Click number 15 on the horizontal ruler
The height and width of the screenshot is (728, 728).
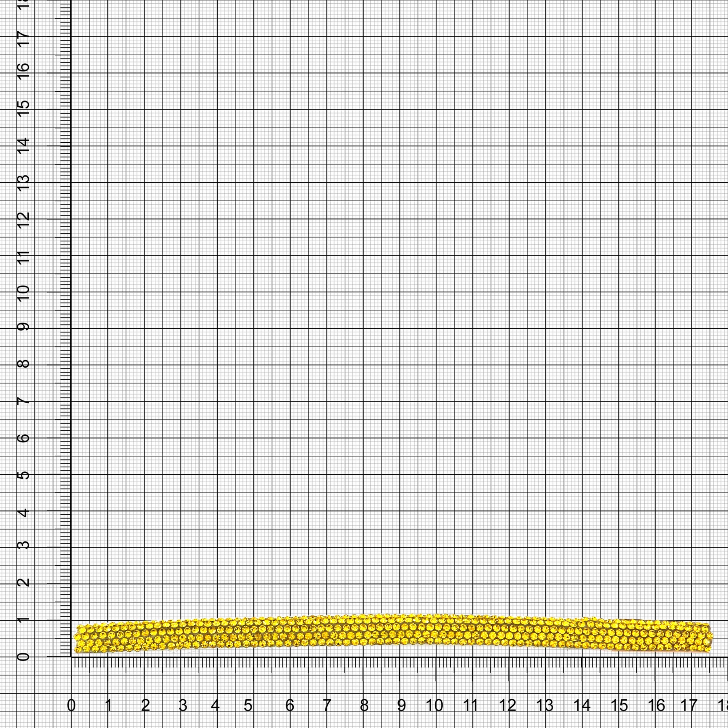pyautogui.click(x=619, y=705)
